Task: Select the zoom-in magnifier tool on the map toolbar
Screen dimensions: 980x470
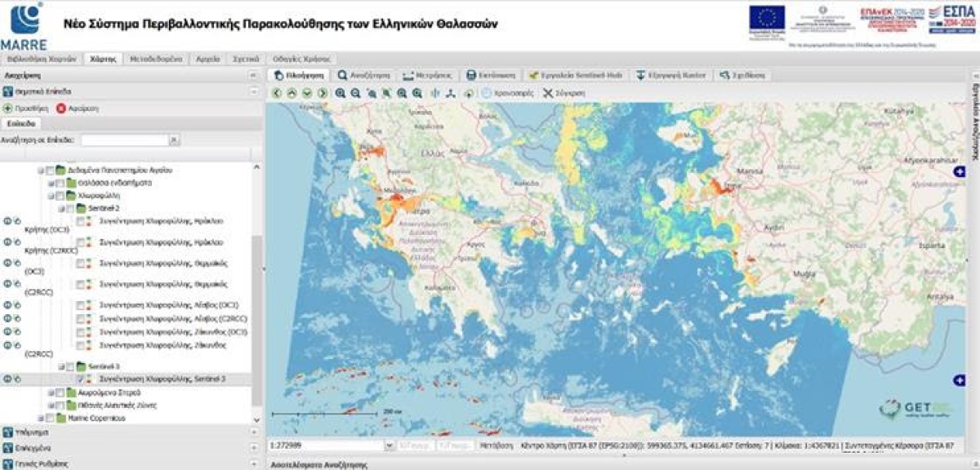Action: click(340, 91)
